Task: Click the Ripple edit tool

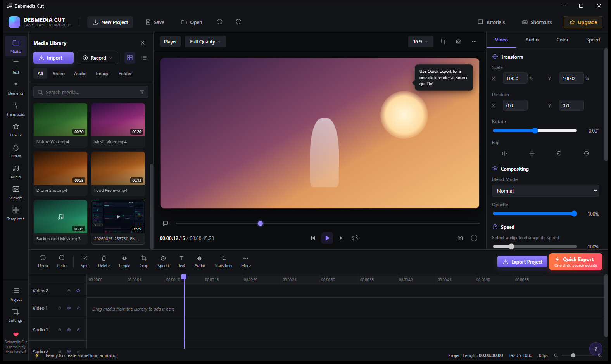Action: pos(124,261)
